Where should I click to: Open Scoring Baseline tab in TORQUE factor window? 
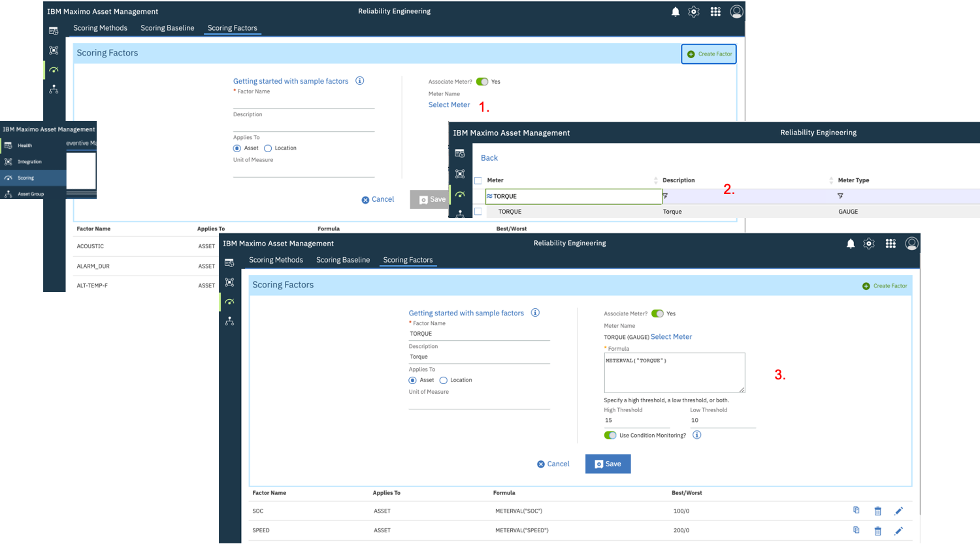pyautogui.click(x=343, y=260)
